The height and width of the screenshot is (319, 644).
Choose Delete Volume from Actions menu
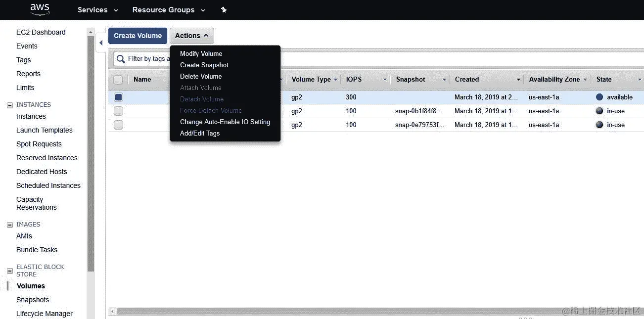click(x=201, y=76)
